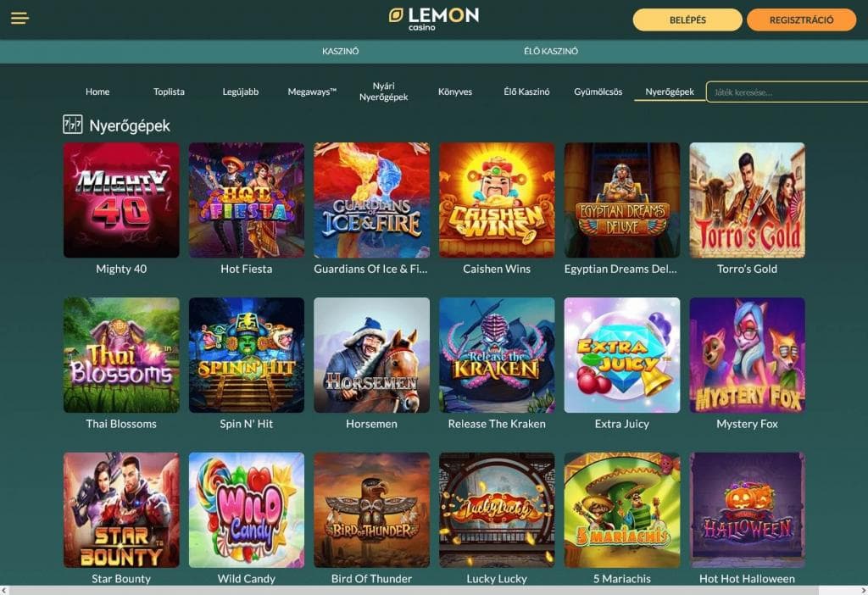Image resolution: width=868 pixels, height=595 pixels.
Task: Select the Gyümölcsös category link
Action: tap(598, 92)
